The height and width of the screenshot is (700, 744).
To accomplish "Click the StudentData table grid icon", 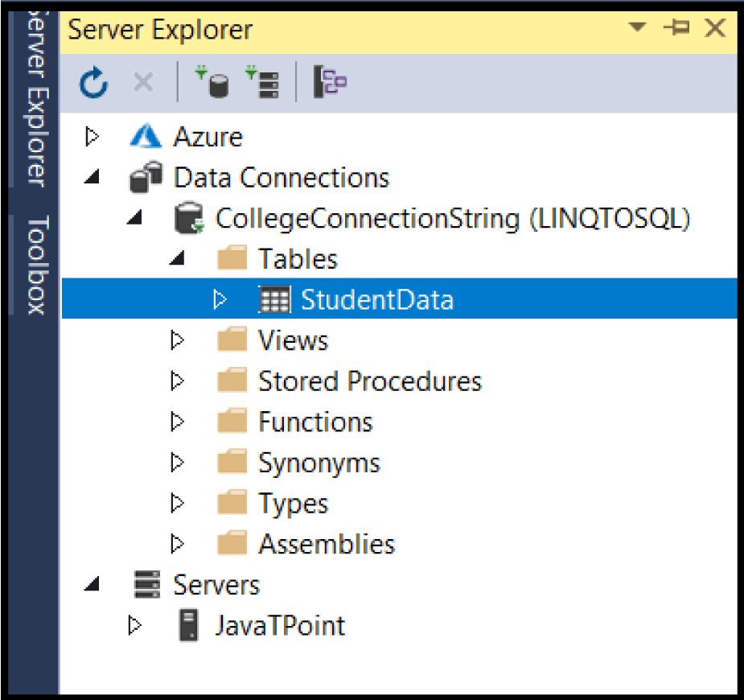I will tap(274, 300).
